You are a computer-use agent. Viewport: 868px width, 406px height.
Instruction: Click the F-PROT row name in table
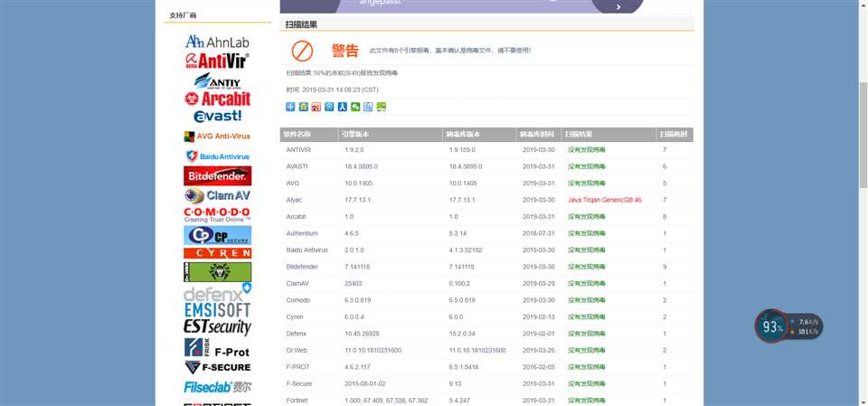297,367
